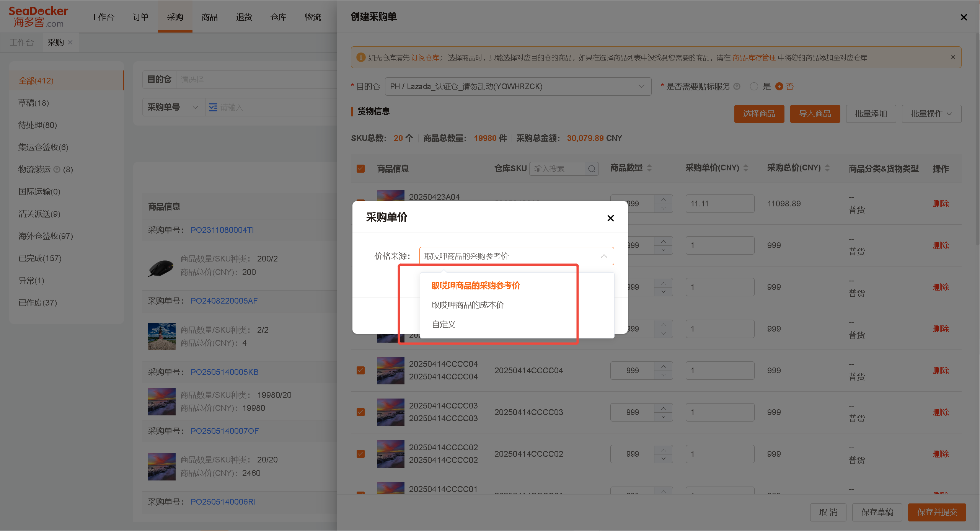Toggle the select-all checkbox in table header
Viewport: 980px width, 531px height.
pyautogui.click(x=360, y=169)
